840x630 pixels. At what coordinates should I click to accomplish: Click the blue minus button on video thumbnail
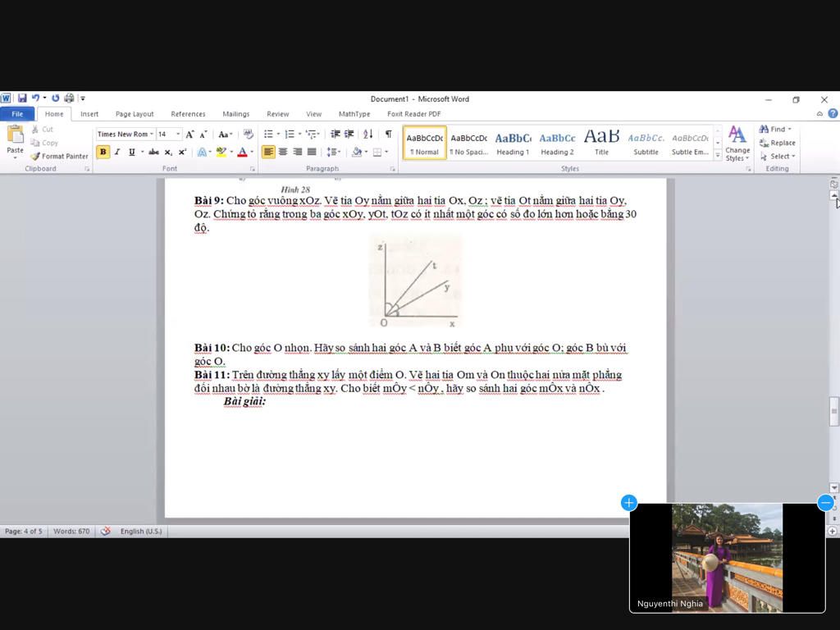pos(825,503)
